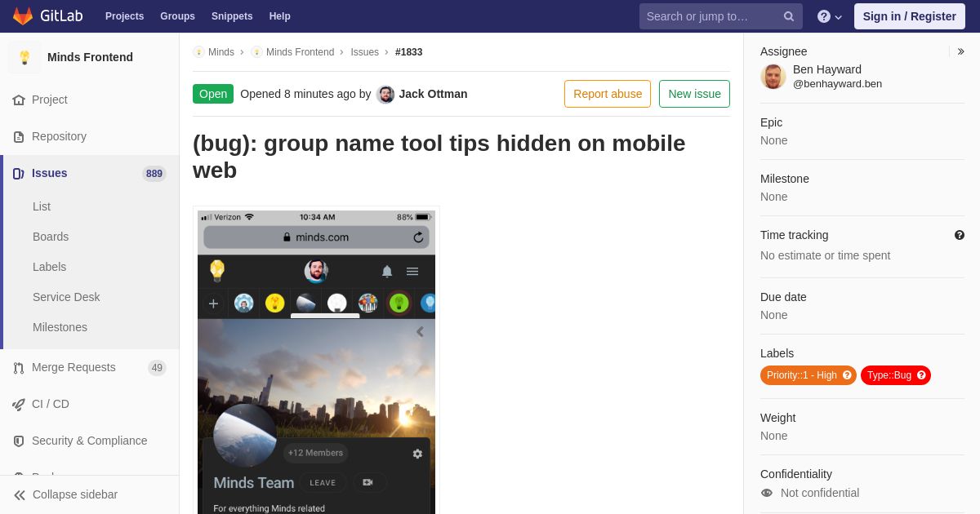Screen dimensions: 980x514
Task: Click the Minds Frontend breadcrumb bulb icon
Action: (x=256, y=52)
